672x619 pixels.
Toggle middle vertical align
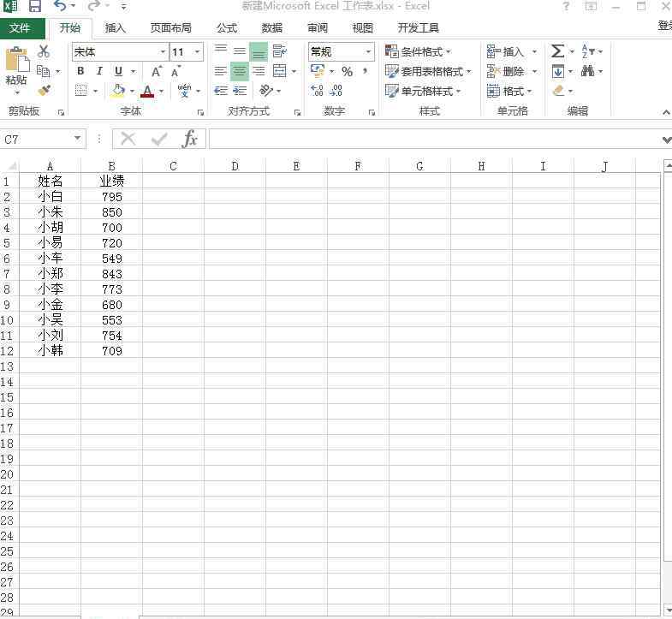click(240, 51)
